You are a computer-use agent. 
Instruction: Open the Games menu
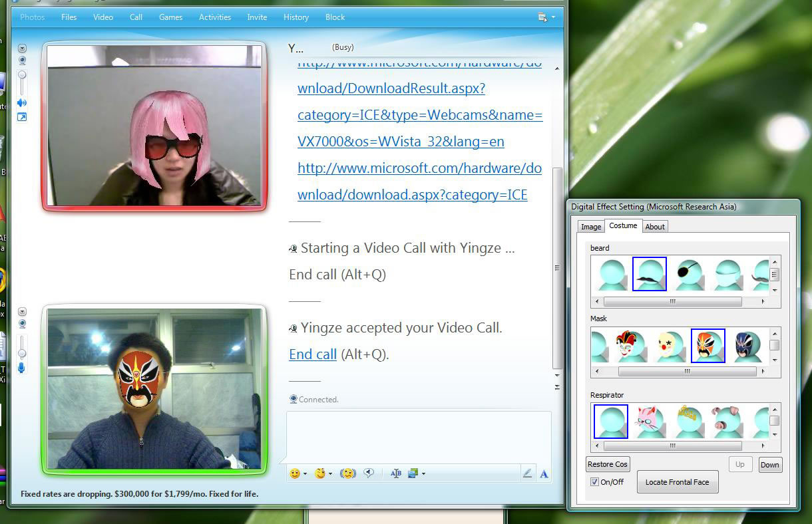pyautogui.click(x=171, y=17)
